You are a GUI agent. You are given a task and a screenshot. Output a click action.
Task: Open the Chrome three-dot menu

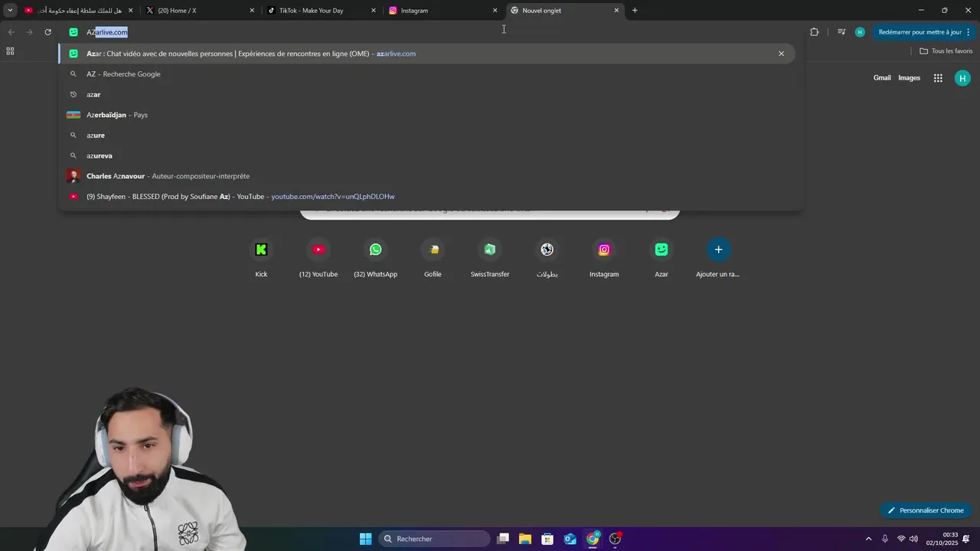point(969,32)
